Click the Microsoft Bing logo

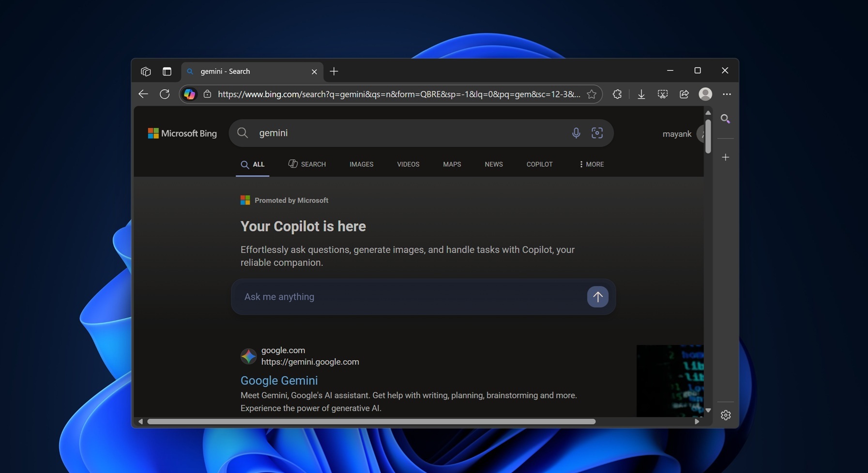[x=183, y=133]
